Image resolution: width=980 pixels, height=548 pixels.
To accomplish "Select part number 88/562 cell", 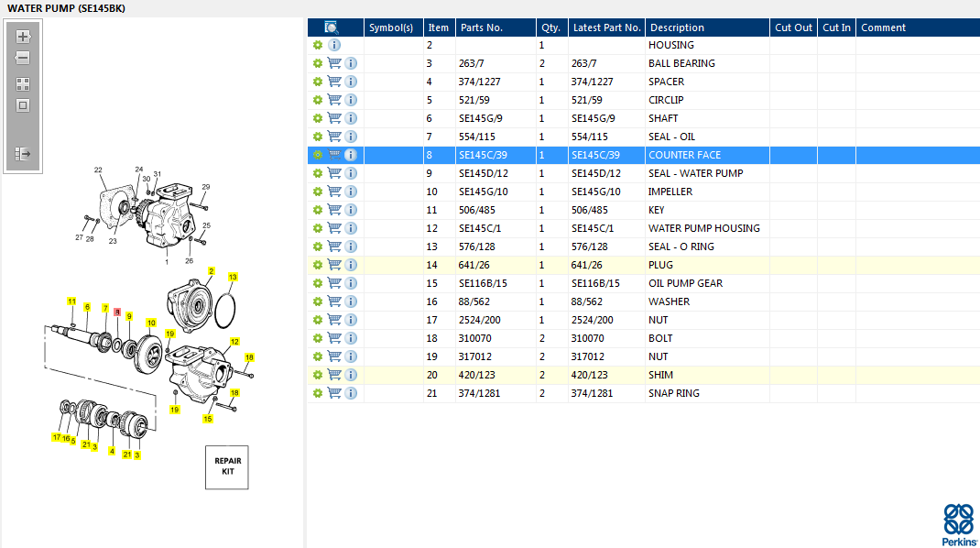I will tap(495, 301).
